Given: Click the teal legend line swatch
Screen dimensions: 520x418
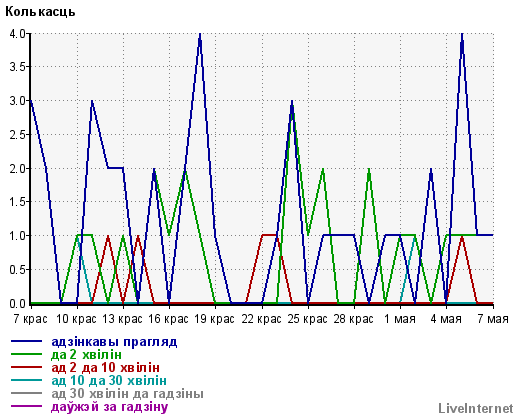Looking at the screenshot, I should 27,380.
